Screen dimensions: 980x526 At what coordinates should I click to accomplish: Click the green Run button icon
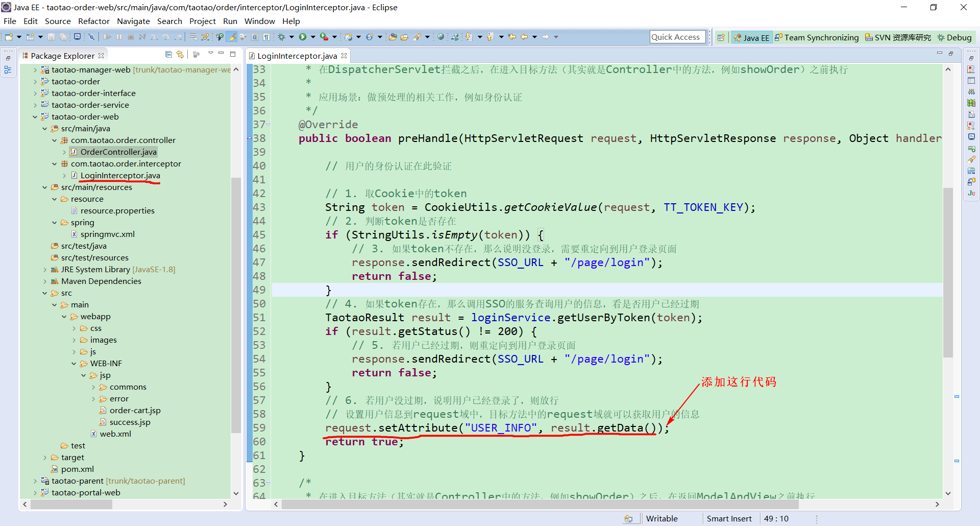point(303,37)
